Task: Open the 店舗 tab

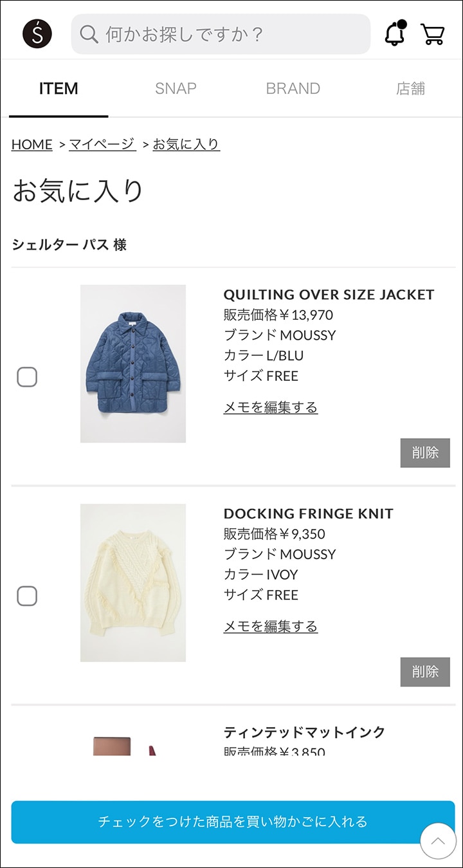Action: pyautogui.click(x=410, y=89)
